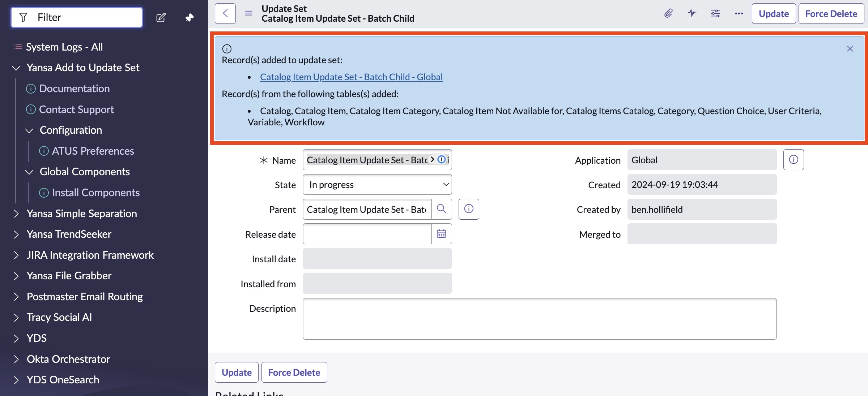Viewport: 868px width, 396px height.
Task: Open the more options ellipsis menu
Action: (739, 14)
